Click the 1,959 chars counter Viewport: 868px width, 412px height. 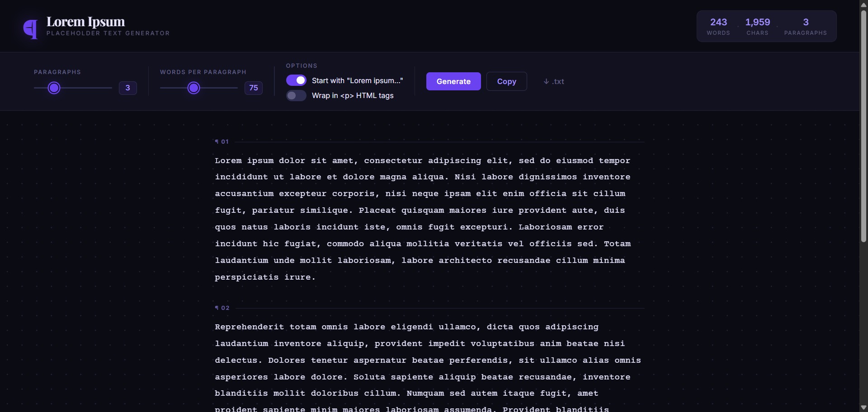point(758,26)
